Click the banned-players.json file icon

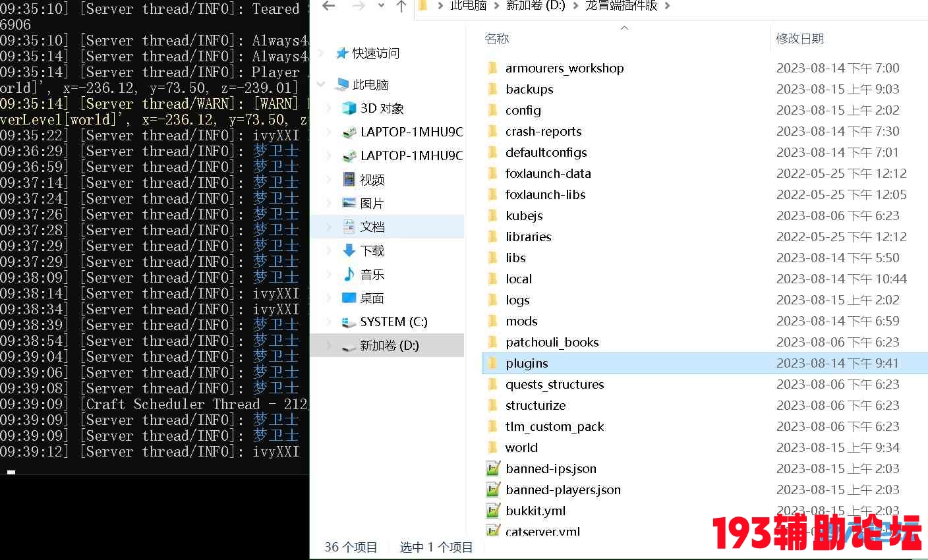tap(493, 490)
